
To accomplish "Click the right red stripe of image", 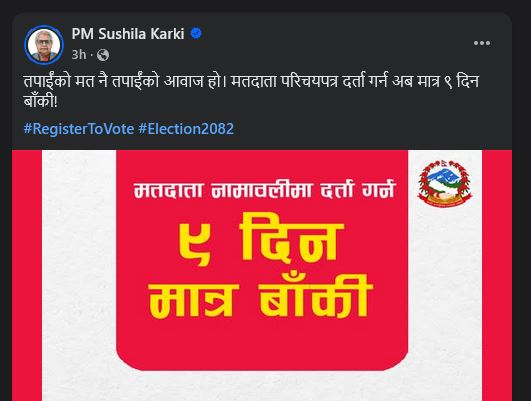I will [x=497, y=275].
